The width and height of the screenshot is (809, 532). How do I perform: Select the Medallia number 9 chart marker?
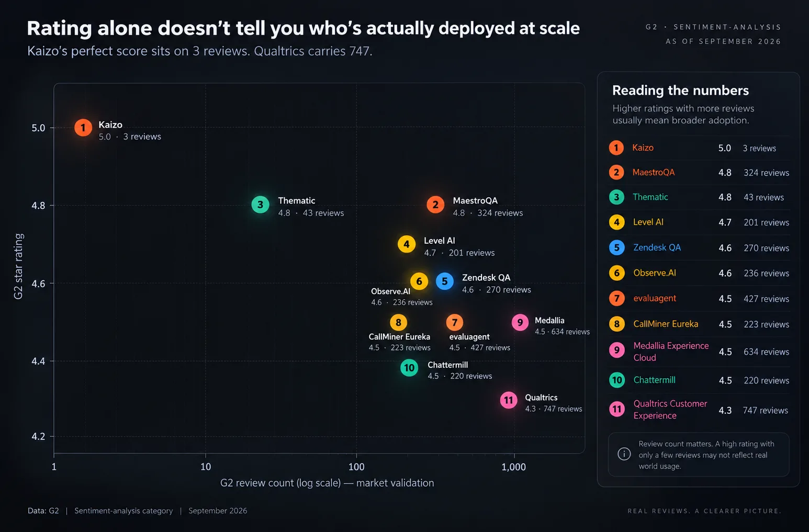(x=520, y=323)
